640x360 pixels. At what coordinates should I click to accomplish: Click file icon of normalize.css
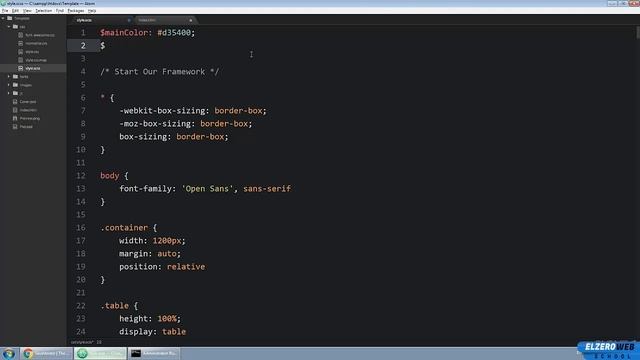click(20, 43)
